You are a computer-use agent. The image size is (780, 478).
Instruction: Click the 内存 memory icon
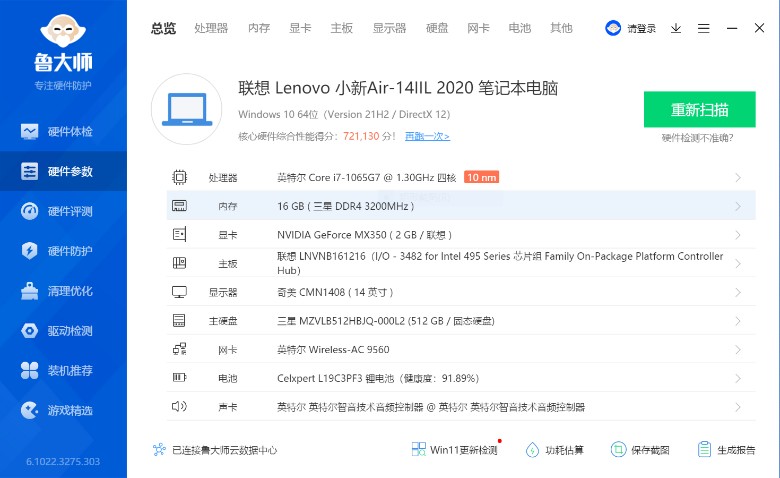[180, 206]
